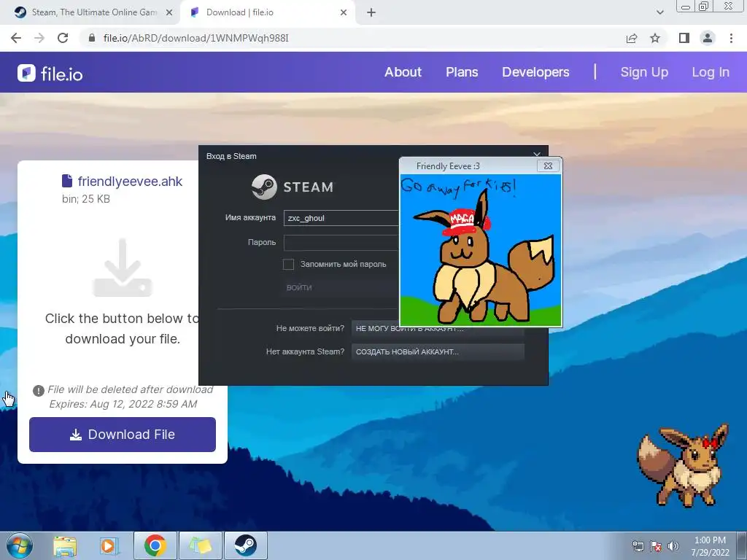This screenshot has width=747, height=560.
Task: Open Chrome from the taskbar
Action: [x=155, y=545]
